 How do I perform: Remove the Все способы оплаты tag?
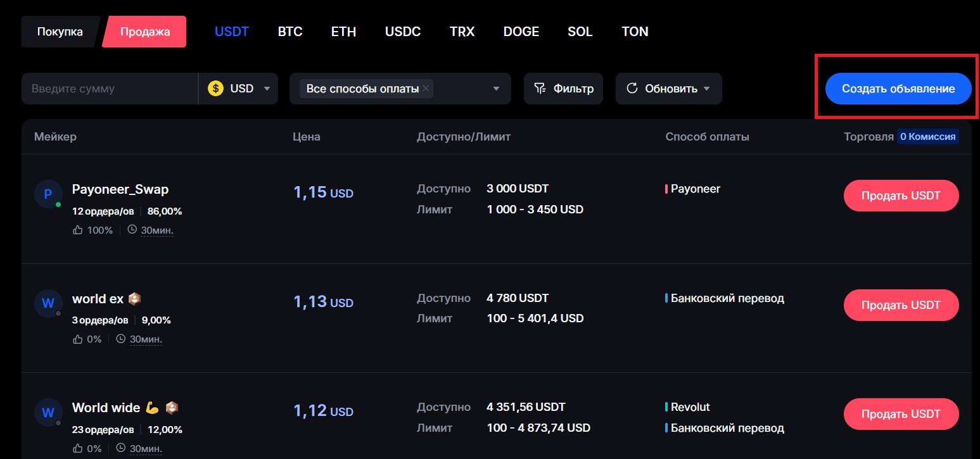pyautogui.click(x=426, y=89)
